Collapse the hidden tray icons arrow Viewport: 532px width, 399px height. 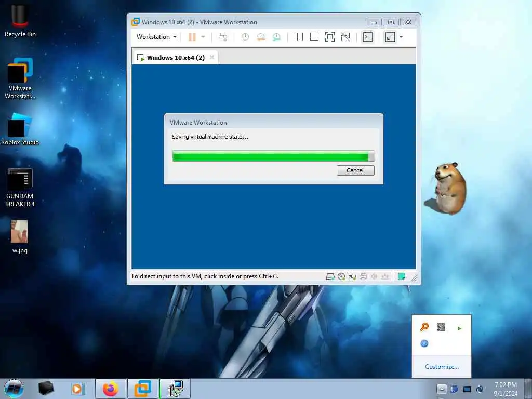(442, 389)
